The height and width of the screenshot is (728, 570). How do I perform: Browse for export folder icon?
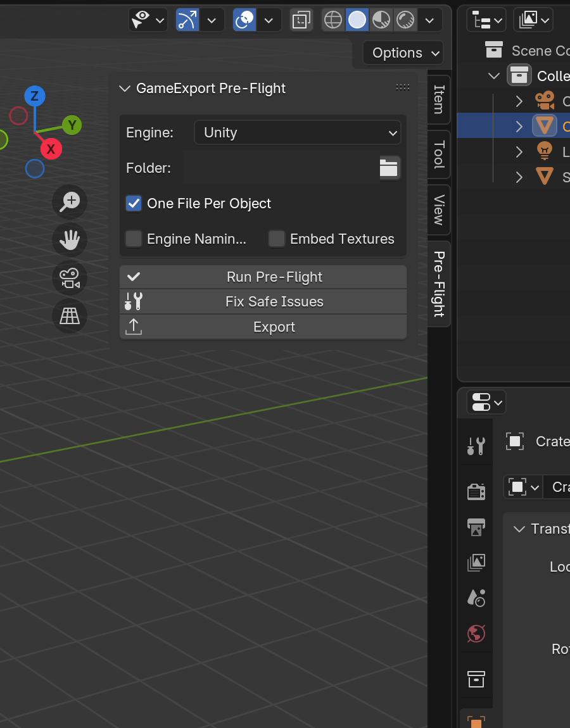point(389,168)
